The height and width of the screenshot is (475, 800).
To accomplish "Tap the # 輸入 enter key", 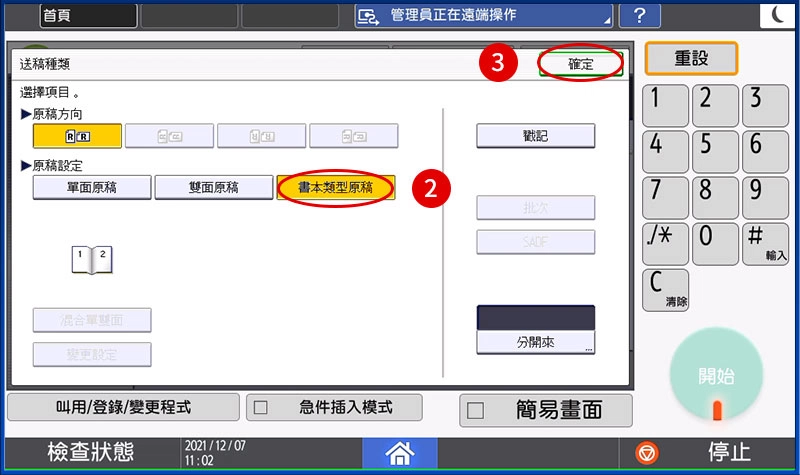I will (x=765, y=244).
